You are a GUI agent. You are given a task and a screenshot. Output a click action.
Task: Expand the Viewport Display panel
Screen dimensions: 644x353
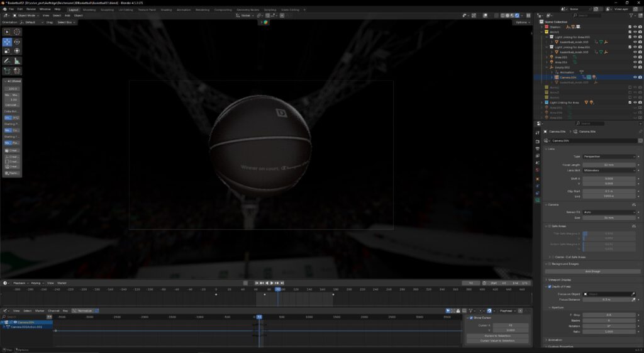(560, 279)
